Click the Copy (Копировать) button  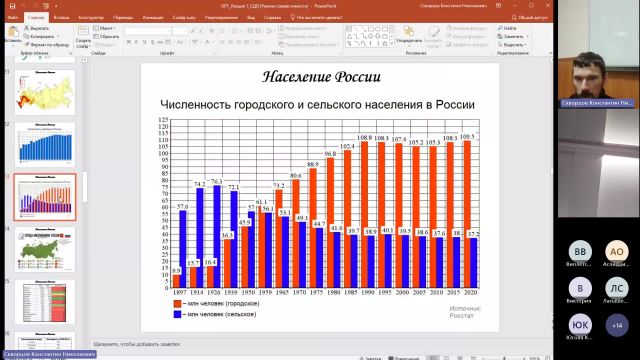(x=42, y=36)
